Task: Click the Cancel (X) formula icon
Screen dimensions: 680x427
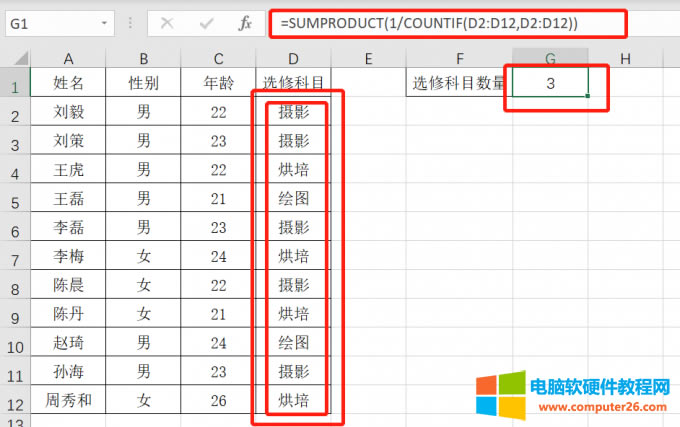Action: [167, 23]
